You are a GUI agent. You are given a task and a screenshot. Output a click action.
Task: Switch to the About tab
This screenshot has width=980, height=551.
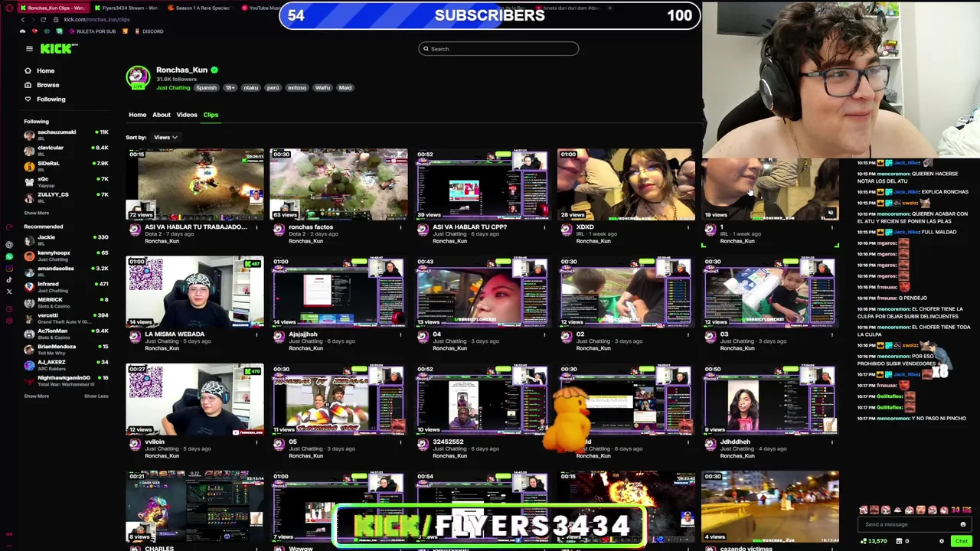pos(161,115)
